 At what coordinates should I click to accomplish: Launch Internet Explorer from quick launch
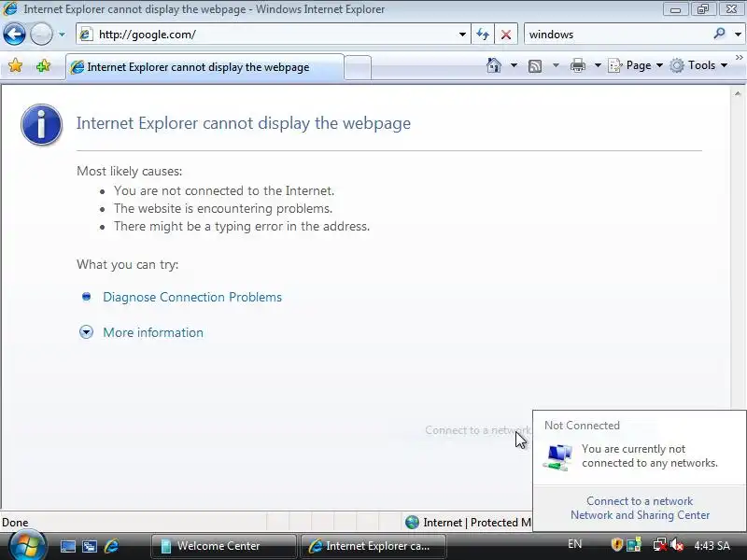coord(112,546)
